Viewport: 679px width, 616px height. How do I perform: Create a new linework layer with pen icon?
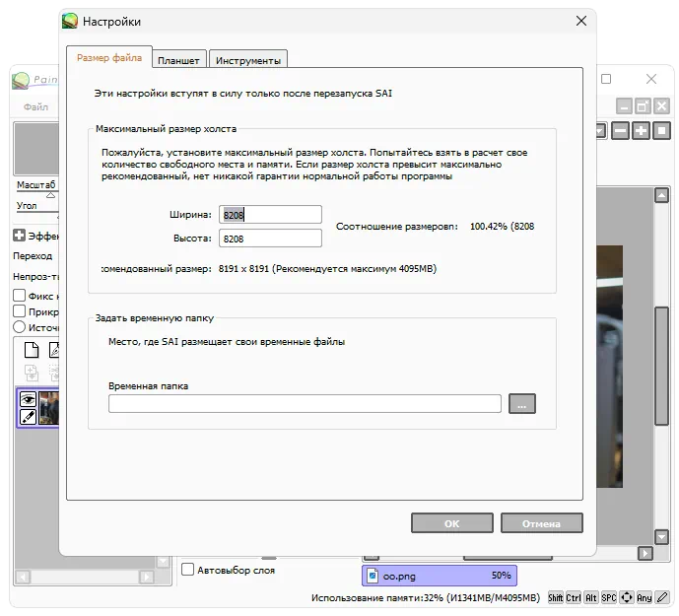pos(54,350)
